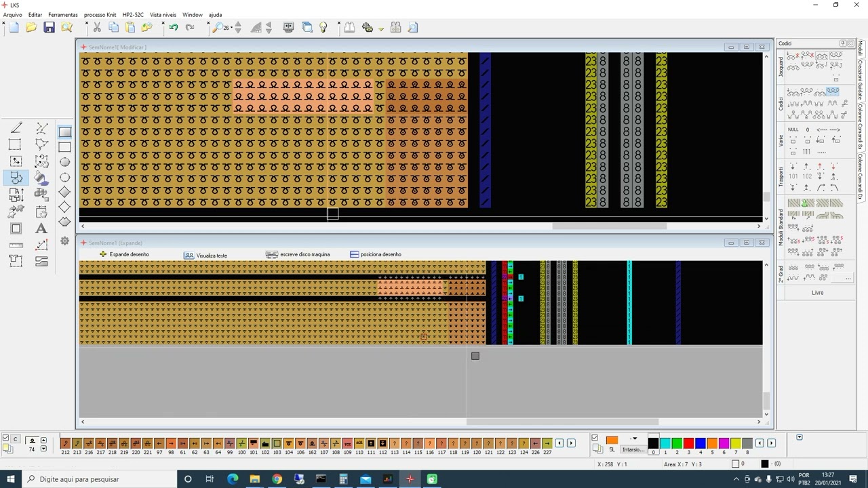Expand the selected color dropdown arrow
The width and height of the screenshot is (868, 488).
(x=634, y=439)
